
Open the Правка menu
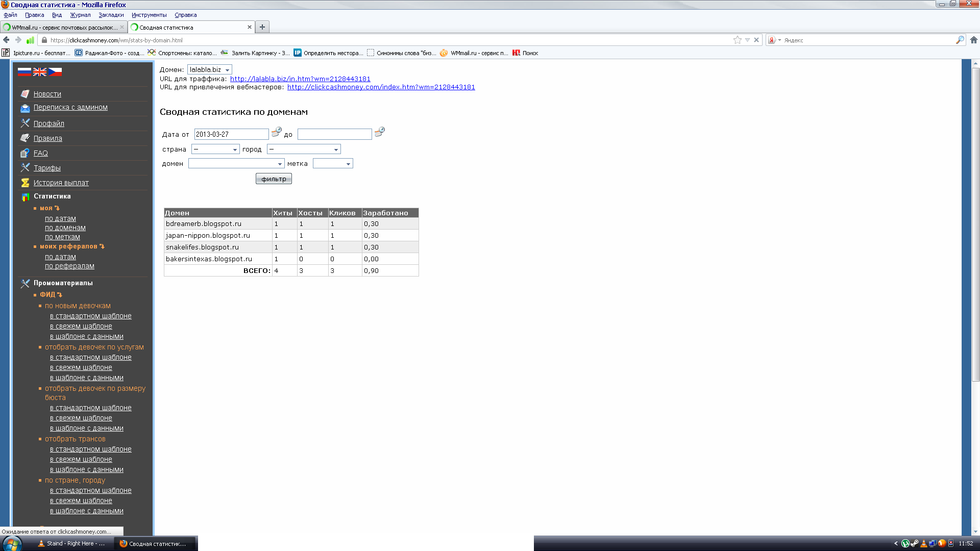point(35,15)
